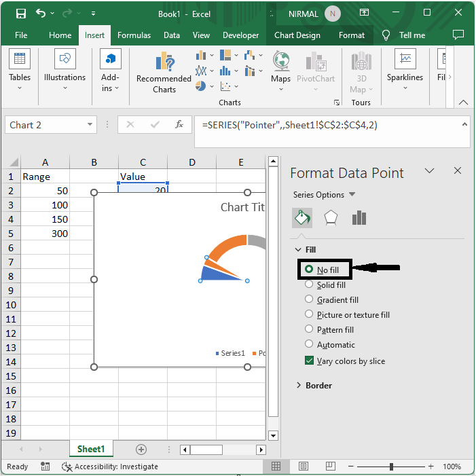Select the Pattern fill option
This screenshot has height=476, width=476.
click(x=330, y=329)
